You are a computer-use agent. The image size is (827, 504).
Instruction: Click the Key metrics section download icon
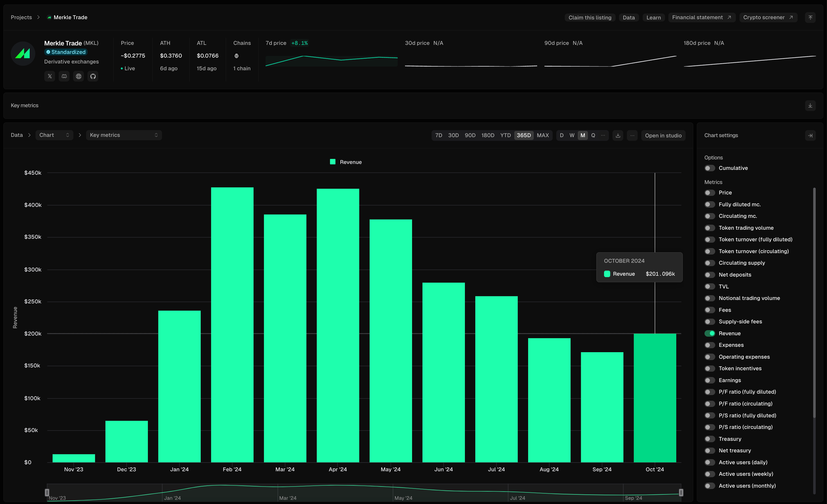[810, 105]
